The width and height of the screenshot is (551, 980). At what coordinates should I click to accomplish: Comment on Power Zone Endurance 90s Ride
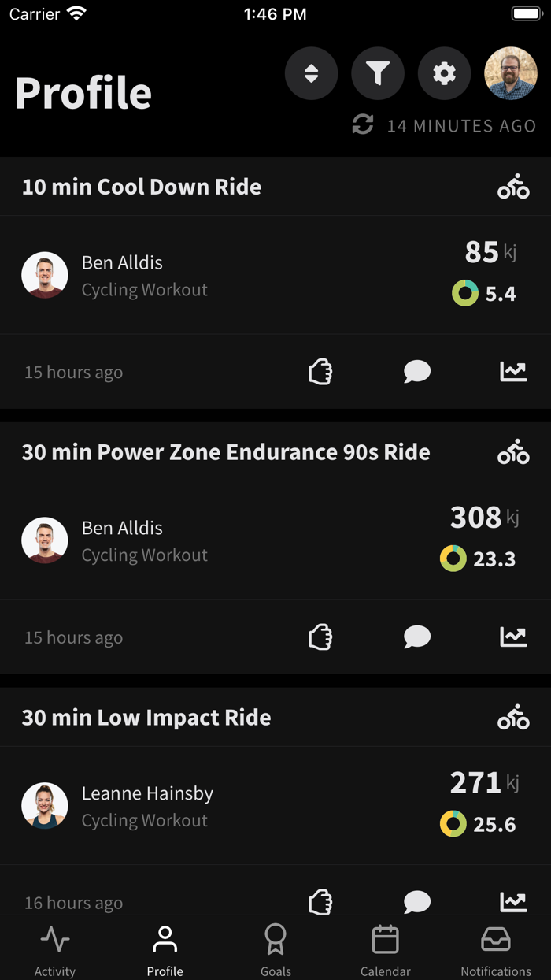[x=417, y=637]
